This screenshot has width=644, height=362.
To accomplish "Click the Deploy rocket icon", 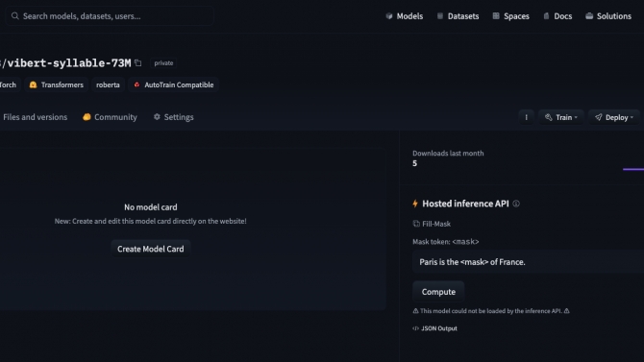I will (x=599, y=117).
